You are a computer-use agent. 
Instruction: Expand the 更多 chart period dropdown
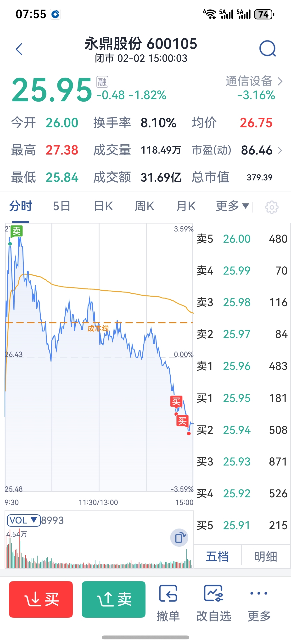click(x=232, y=206)
